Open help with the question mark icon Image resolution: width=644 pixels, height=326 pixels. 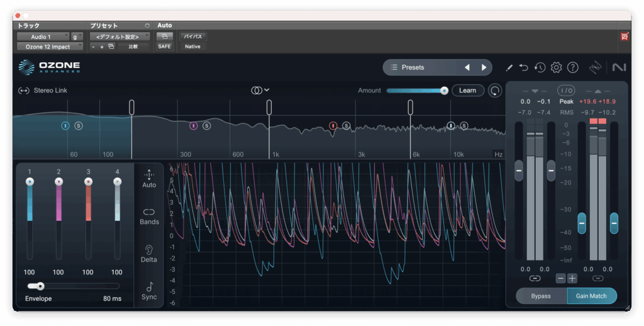(x=572, y=67)
